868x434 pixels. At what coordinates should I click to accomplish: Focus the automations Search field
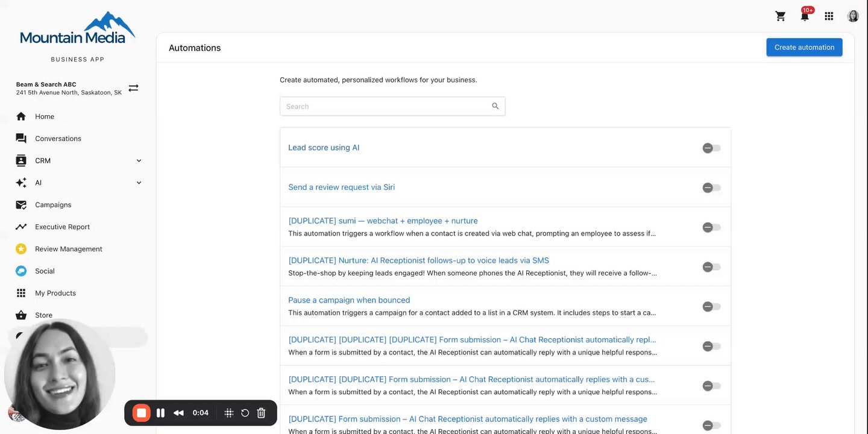tap(386, 107)
